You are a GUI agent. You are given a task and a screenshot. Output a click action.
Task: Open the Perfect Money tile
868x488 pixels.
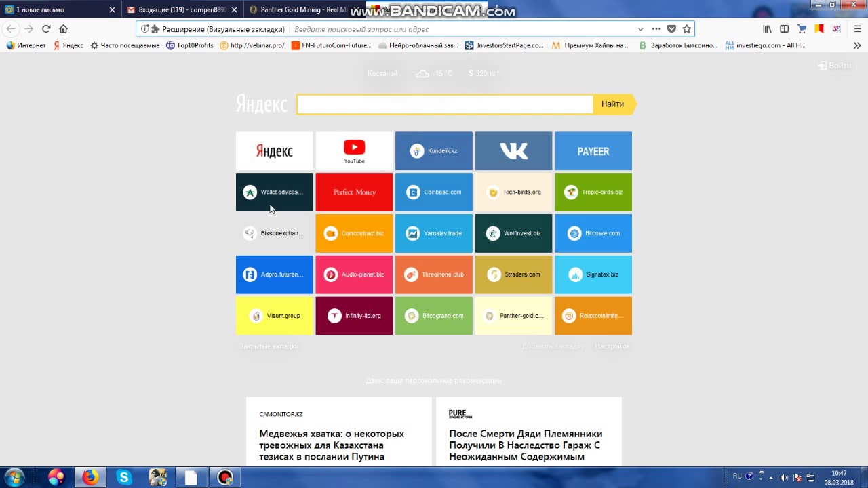354,192
